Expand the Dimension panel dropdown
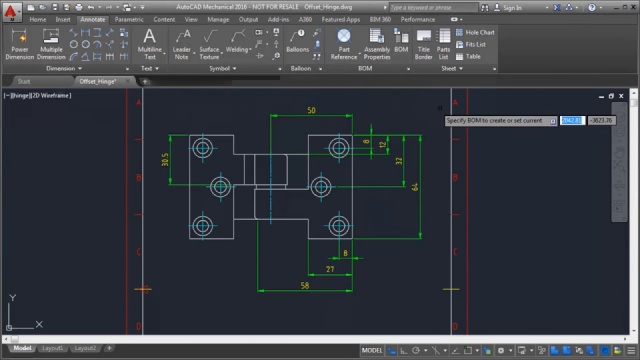 tap(80, 69)
